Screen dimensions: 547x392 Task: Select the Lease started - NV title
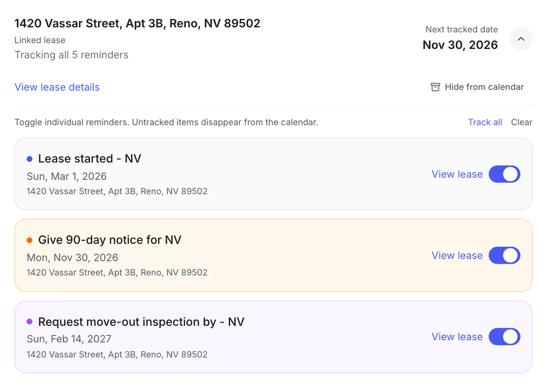pos(89,159)
